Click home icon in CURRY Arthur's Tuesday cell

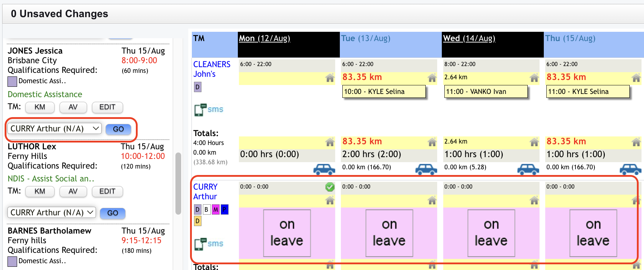[432, 201]
